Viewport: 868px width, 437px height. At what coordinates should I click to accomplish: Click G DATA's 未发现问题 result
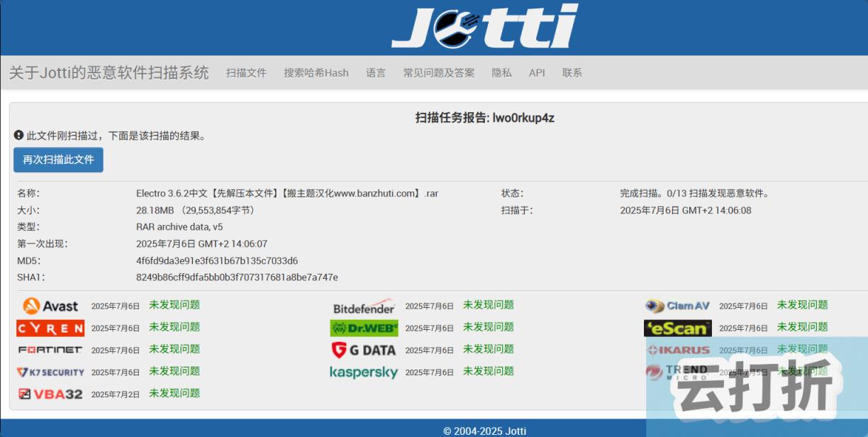489,349
